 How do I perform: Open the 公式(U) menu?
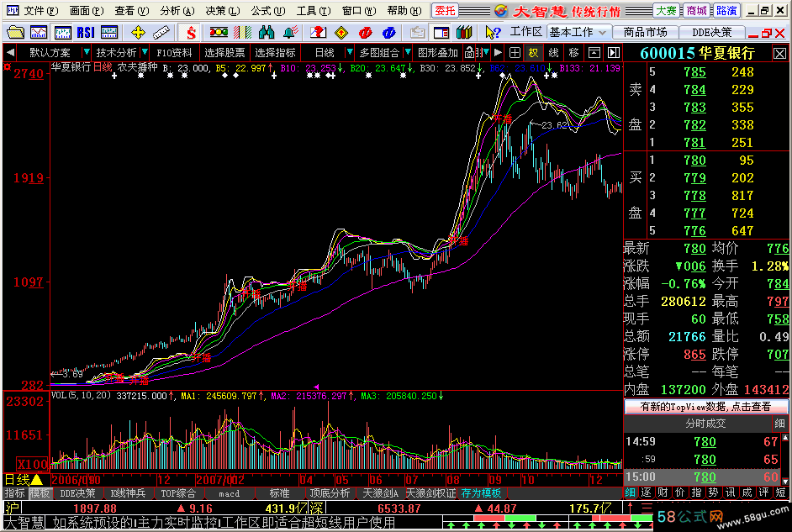268,11
